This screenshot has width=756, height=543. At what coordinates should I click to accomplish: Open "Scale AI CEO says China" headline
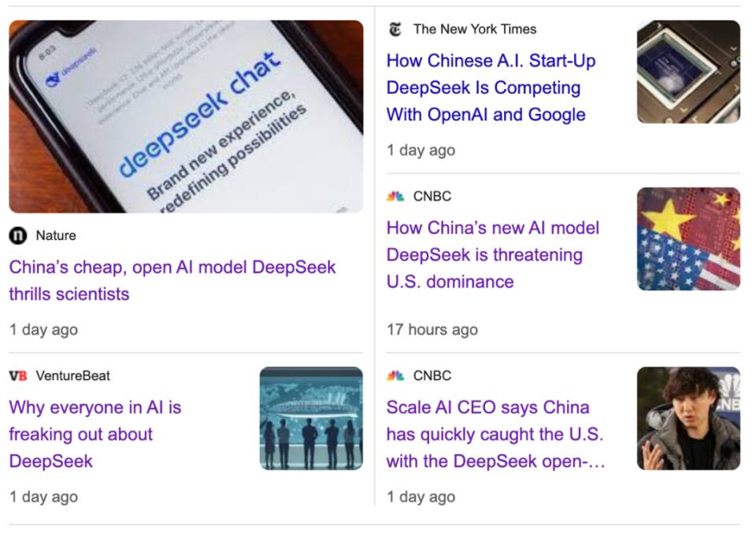coord(495,434)
